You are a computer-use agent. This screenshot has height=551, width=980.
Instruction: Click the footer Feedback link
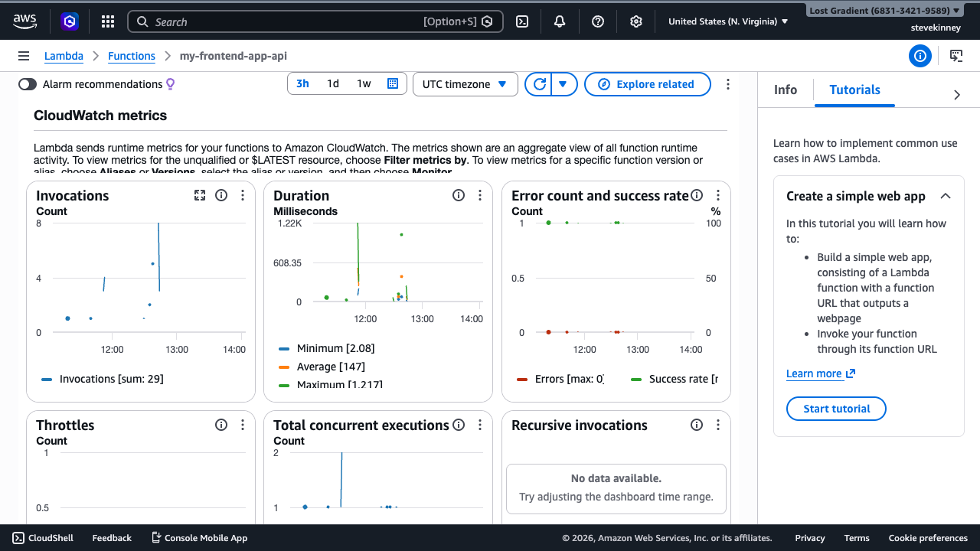112,538
